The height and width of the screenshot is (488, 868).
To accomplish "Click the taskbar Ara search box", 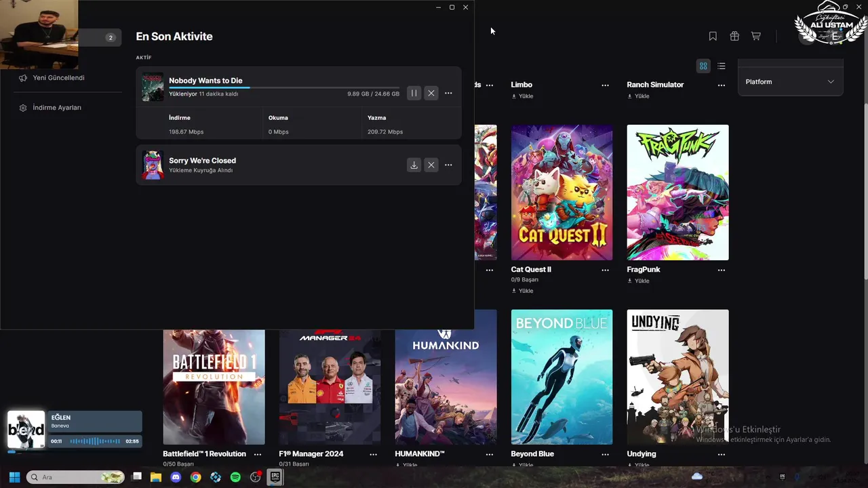I will coord(75,477).
